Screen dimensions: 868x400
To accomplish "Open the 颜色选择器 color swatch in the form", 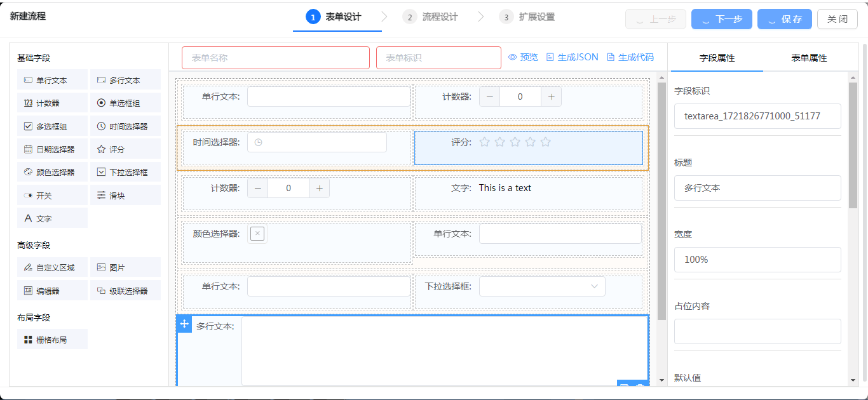I will (257, 234).
